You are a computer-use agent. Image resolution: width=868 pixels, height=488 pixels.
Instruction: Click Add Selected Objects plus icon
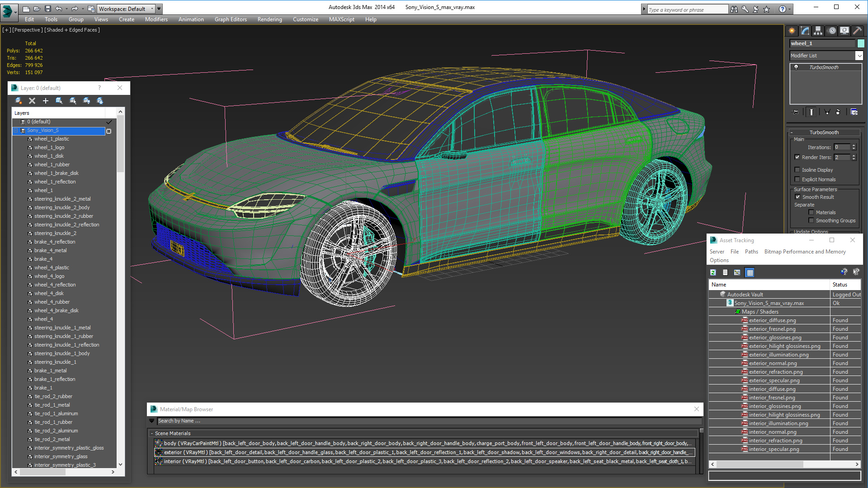point(46,101)
